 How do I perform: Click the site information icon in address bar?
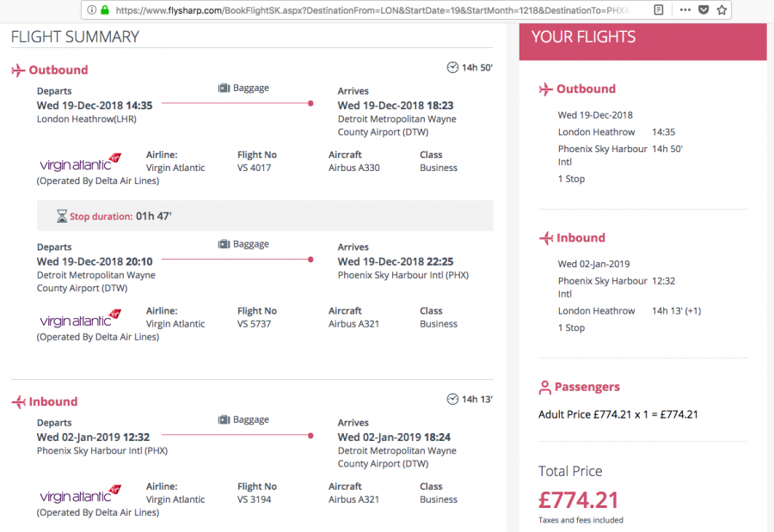point(91,10)
